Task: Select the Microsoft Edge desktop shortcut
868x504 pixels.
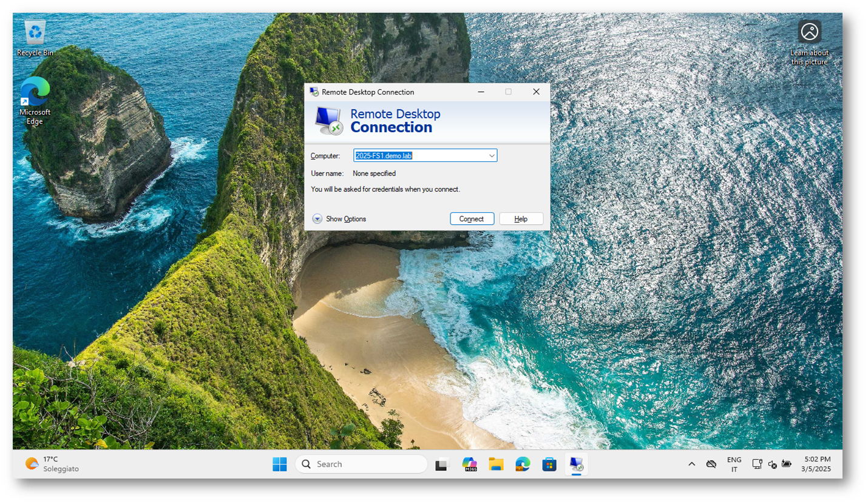Action: [x=35, y=100]
